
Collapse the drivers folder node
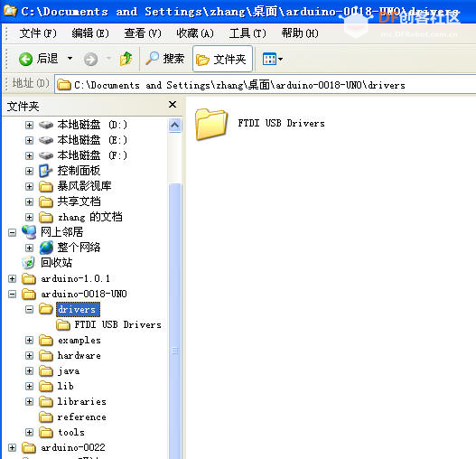pyautogui.click(x=29, y=309)
